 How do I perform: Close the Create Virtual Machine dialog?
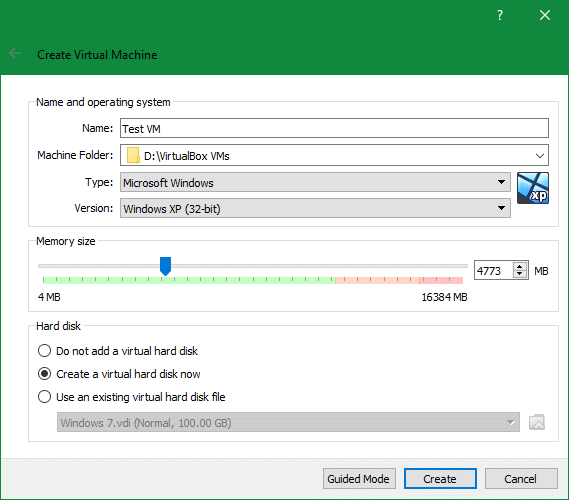tap(545, 15)
